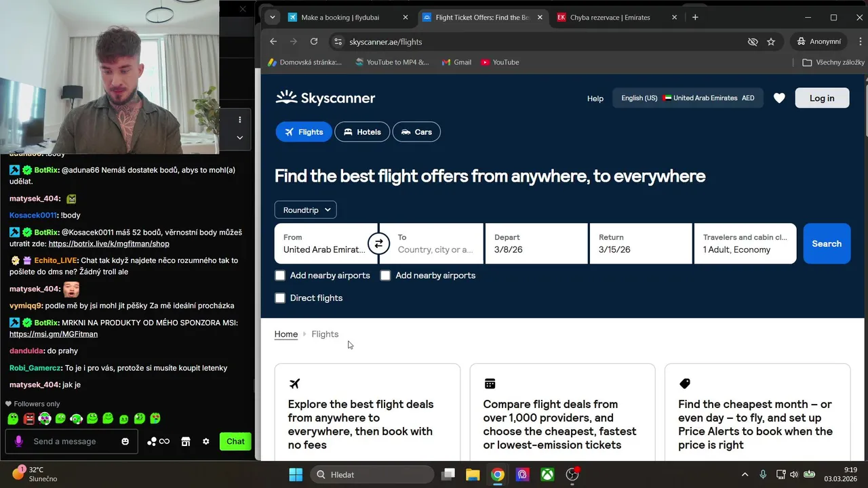The image size is (868, 488).
Task: Open botrix.live mgfitman shop link
Action: pos(109,244)
